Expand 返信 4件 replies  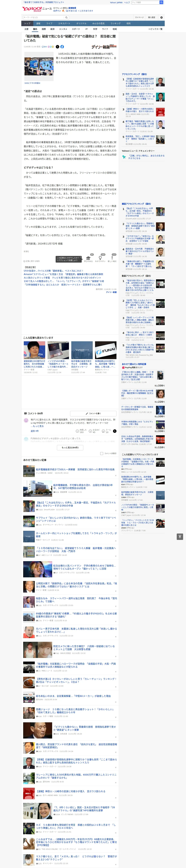35,431
